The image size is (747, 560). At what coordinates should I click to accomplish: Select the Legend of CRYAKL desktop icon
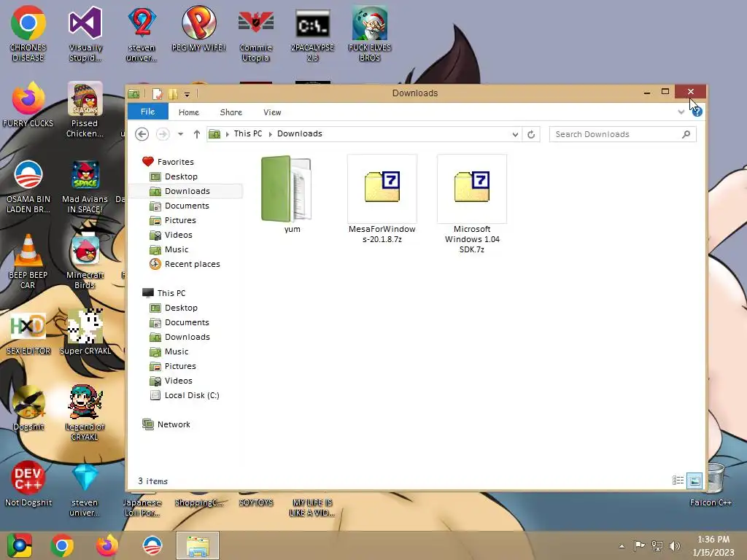pyautogui.click(x=85, y=413)
